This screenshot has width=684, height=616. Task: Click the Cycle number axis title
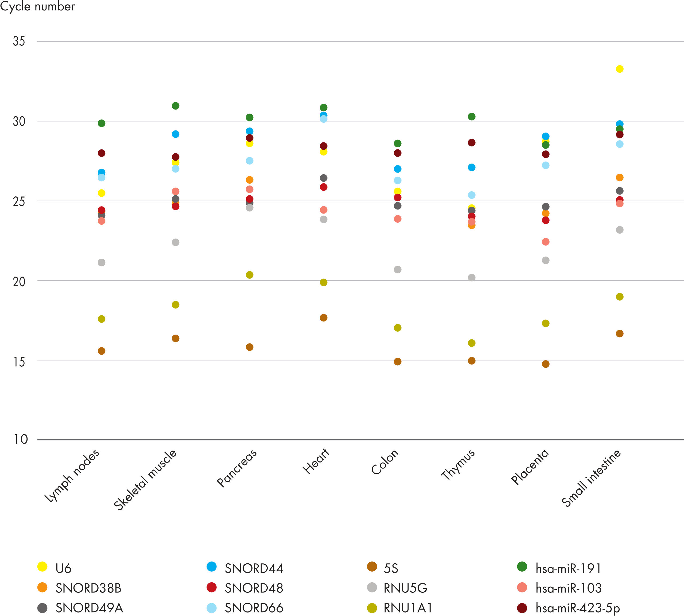37,6
